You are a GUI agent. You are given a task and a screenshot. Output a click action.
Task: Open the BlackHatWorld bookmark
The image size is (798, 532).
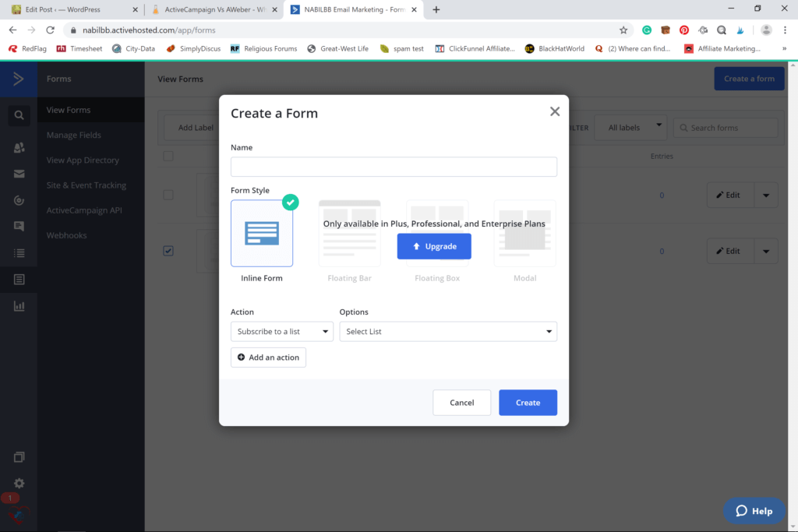[x=555, y=49]
